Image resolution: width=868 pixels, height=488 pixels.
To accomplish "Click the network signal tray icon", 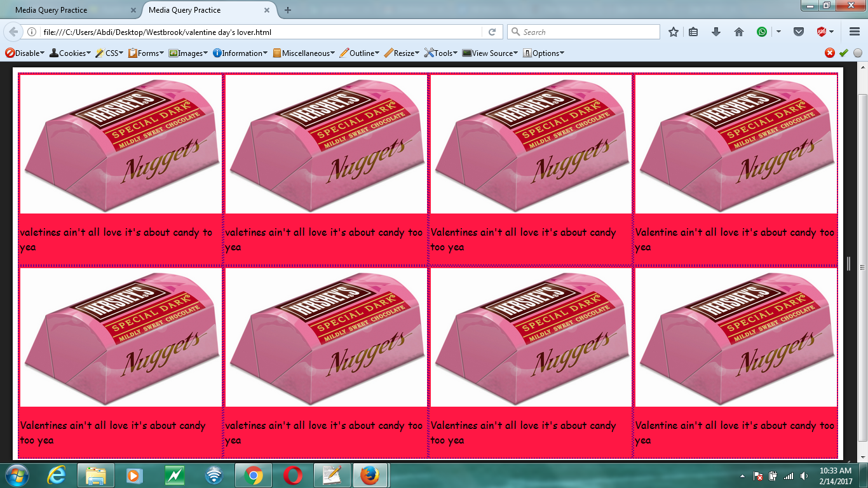I will 789,476.
